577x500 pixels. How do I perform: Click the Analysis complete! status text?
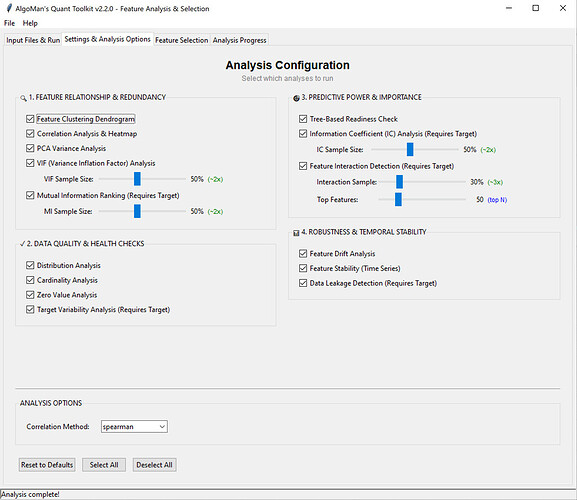pos(30,494)
